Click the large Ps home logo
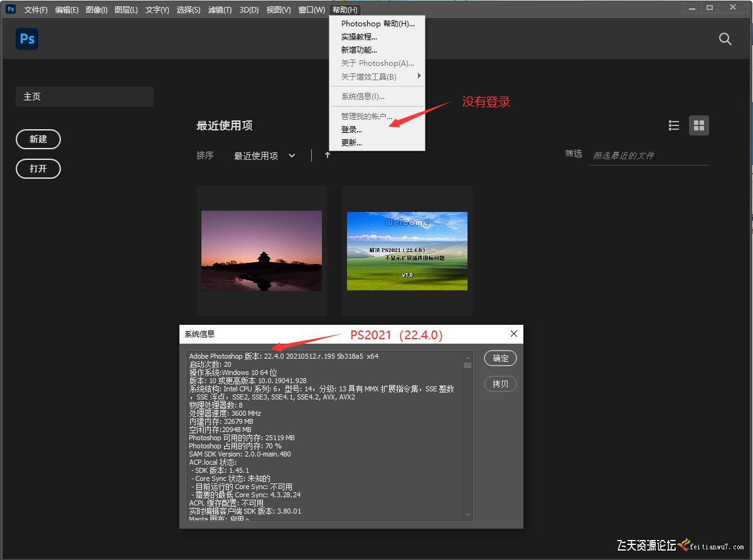The image size is (753, 560). click(x=27, y=39)
